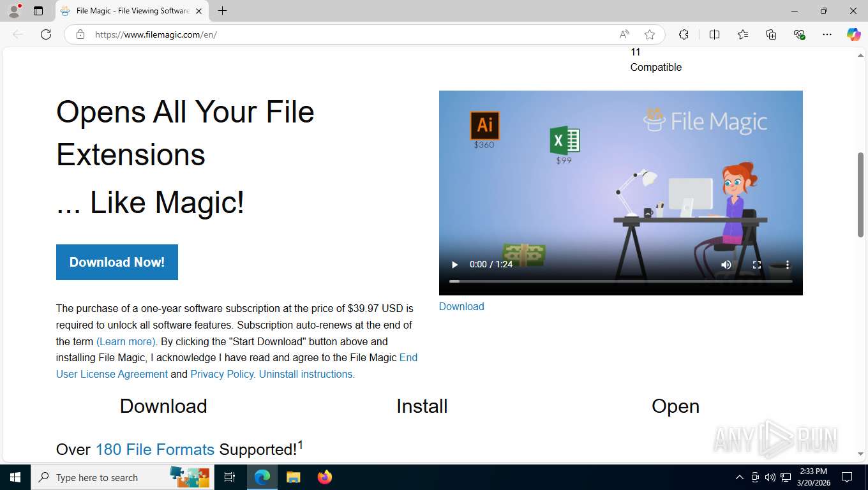Play the File Magic video

click(x=455, y=264)
